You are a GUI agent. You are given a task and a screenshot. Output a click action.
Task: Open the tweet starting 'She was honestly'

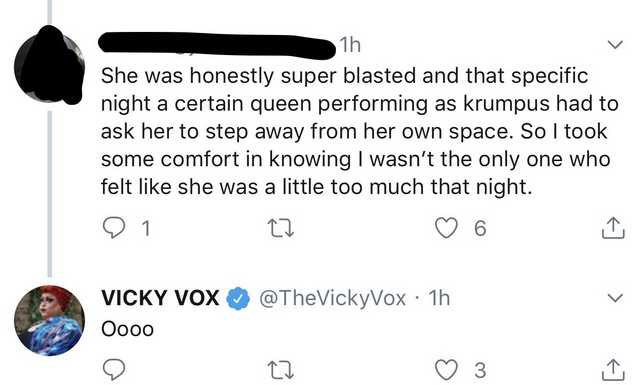pos(359,131)
